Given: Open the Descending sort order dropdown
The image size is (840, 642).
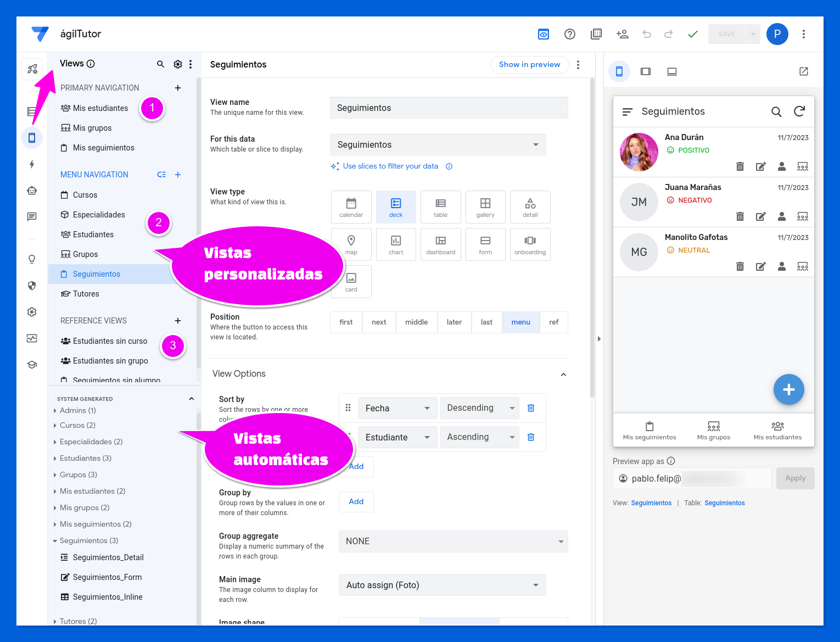Looking at the screenshot, I should pyautogui.click(x=480, y=408).
